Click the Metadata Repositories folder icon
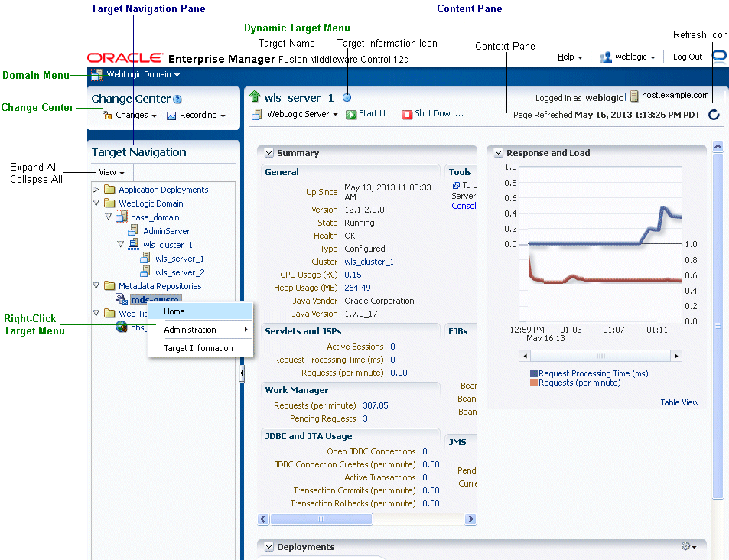Image resolution: width=729 pixels, height=560 pixels. [x=109, y=285]
